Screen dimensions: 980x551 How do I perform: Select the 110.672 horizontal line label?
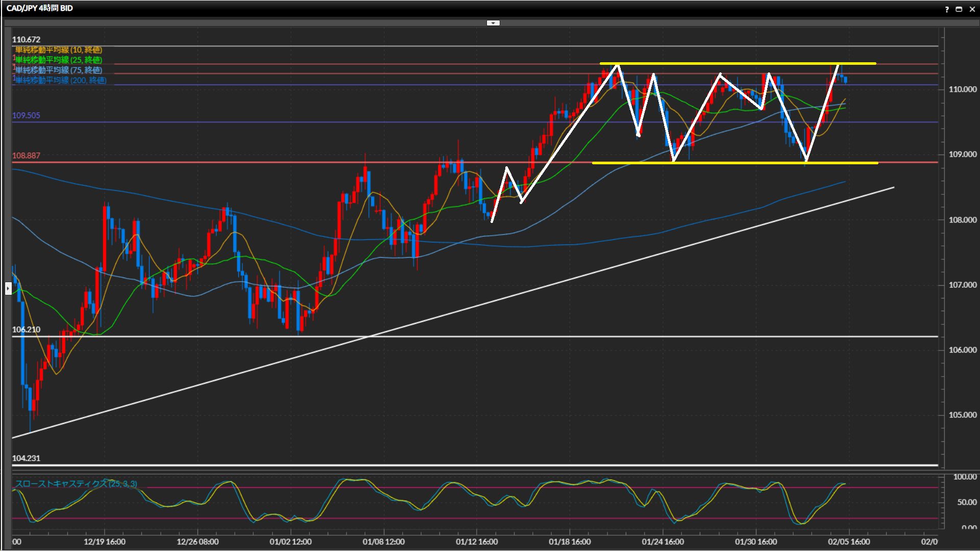(26, 39)
